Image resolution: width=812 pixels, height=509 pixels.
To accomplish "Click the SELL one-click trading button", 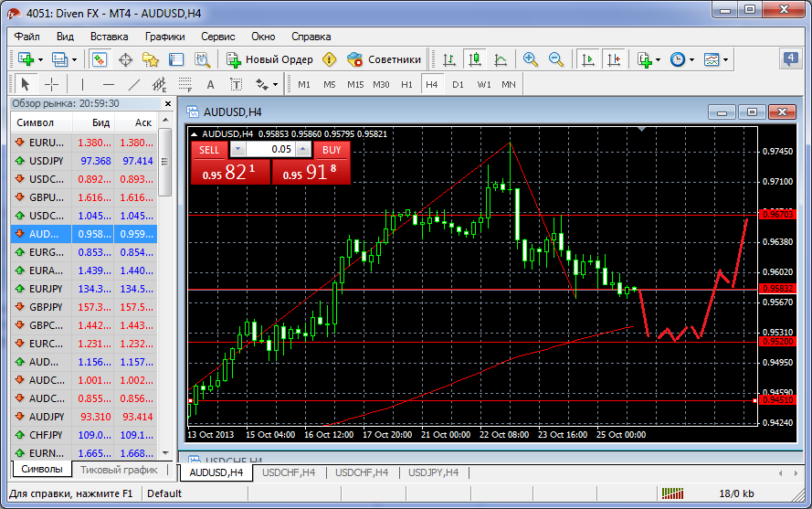I will pos(209,150).
